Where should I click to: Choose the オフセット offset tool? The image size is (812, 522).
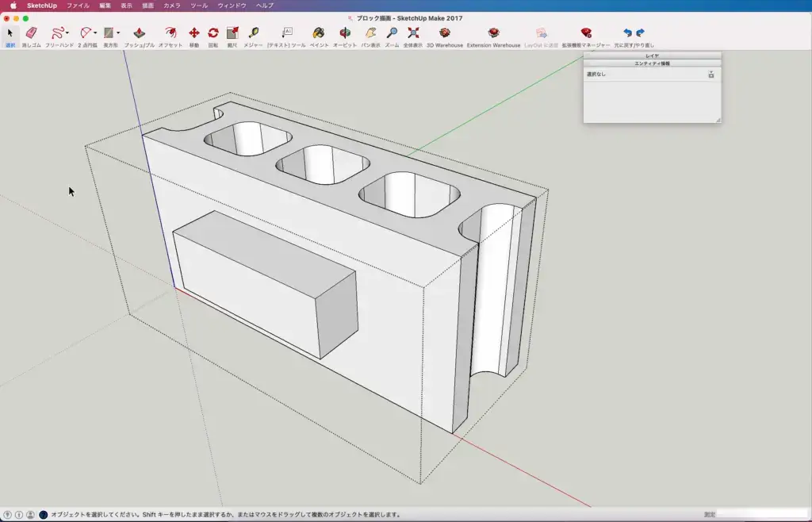pos(170,33)
